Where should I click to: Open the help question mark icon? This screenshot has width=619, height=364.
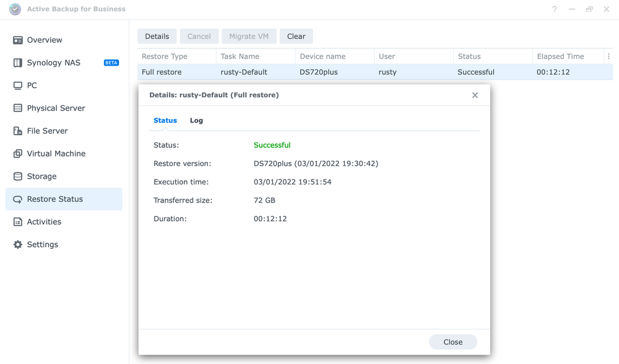[555, 9]
